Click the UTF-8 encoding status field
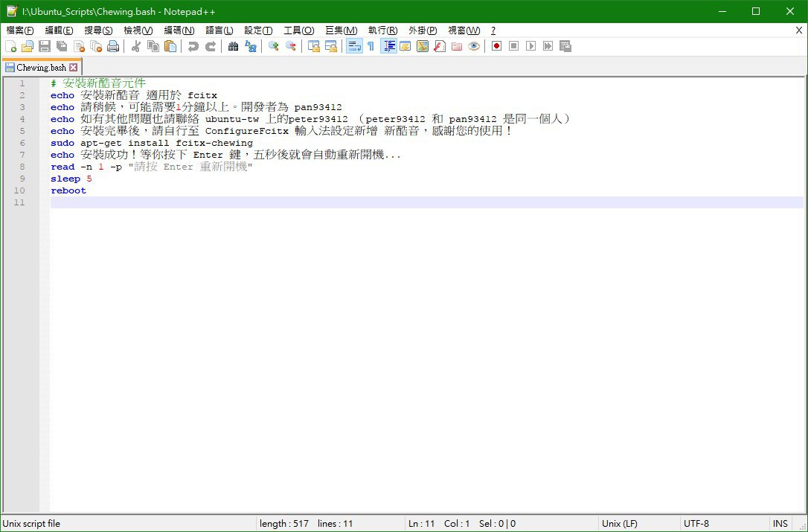This screenshot has width=808, height=532. tap(696, 524)
